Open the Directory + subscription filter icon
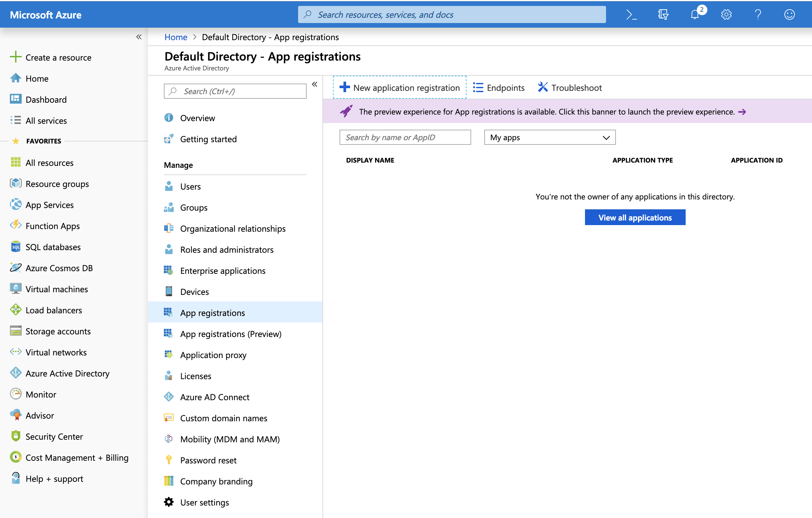812x518 pixels. tap(663, 14)
